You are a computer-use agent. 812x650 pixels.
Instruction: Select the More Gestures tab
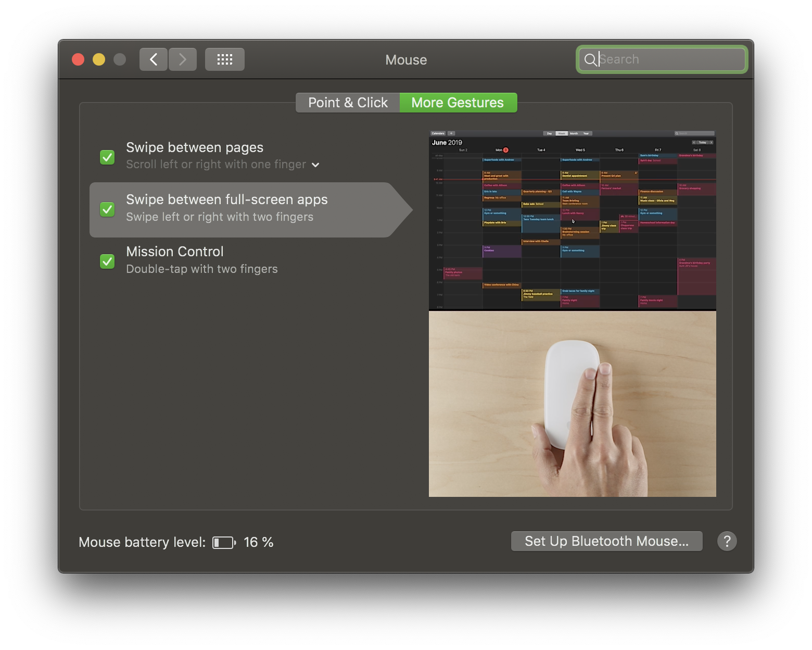click(x=458, y=103)
